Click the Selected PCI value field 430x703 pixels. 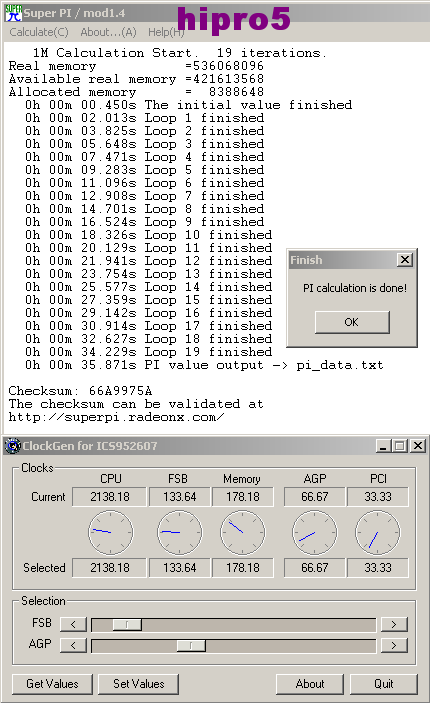[378, 568]
